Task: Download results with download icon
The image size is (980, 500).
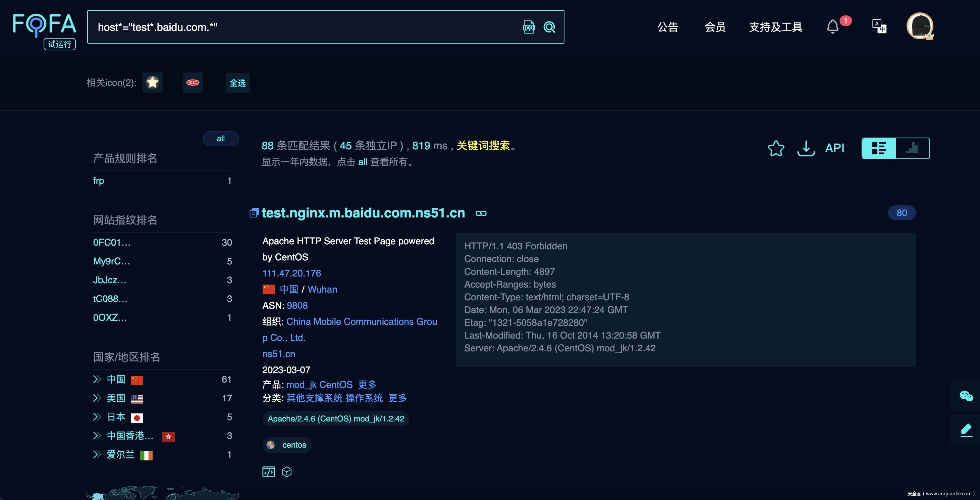Action: tap(806, 148)
